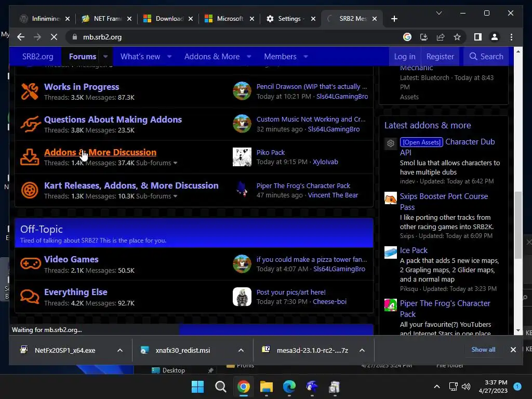Image resolution: width=532 pixels, height=399 pixels.
Task: Open the Works in Progress forum icon
Action: (x=30, y=91)
